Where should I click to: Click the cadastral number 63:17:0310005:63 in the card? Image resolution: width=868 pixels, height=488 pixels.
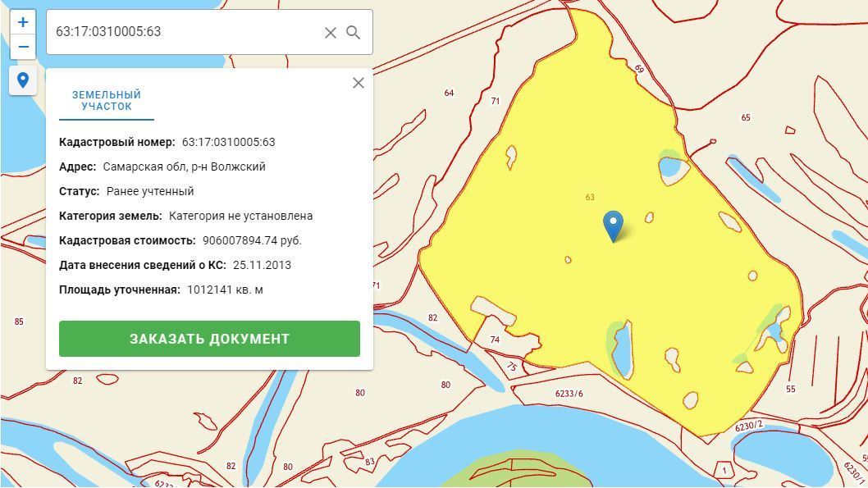coord(231,141)
